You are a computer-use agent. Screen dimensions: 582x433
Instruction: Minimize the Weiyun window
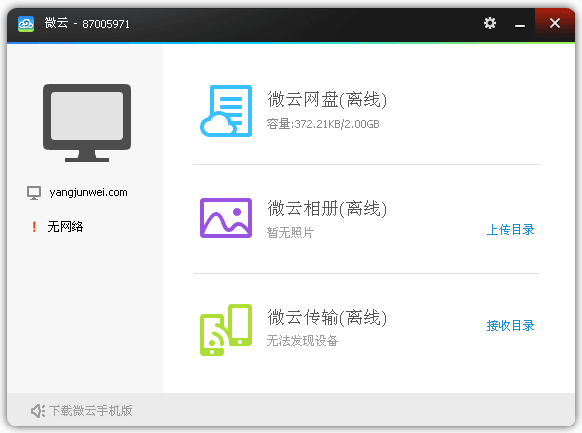520,24
